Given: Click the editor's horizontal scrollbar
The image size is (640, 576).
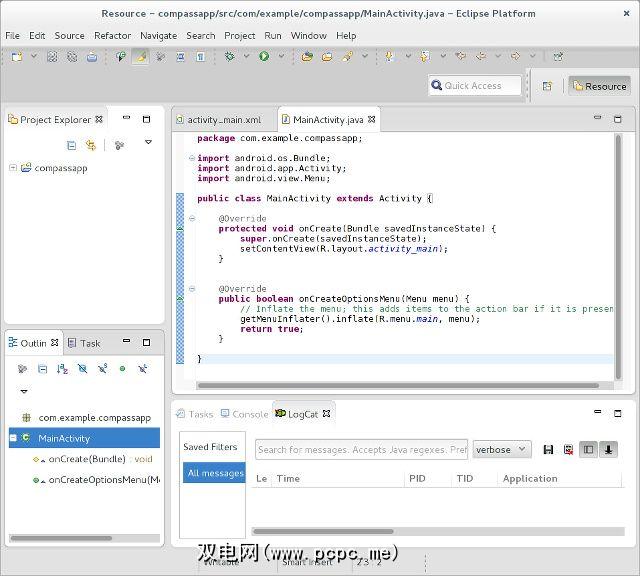Looking at the screenshot, I should [x=400, y=385].
